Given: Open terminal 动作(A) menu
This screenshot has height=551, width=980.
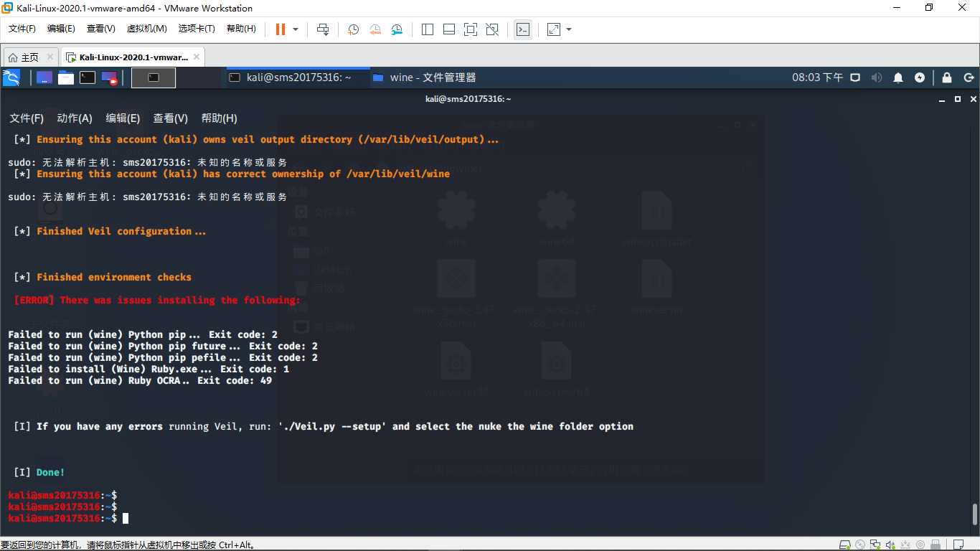Looking at the screenshot, I should (x=75, y=118).
